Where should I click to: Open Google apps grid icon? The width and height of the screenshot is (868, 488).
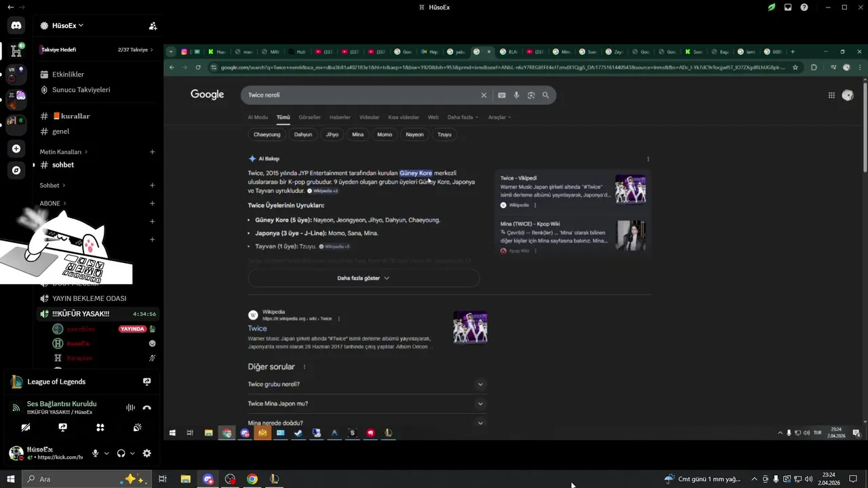[831, 96]
